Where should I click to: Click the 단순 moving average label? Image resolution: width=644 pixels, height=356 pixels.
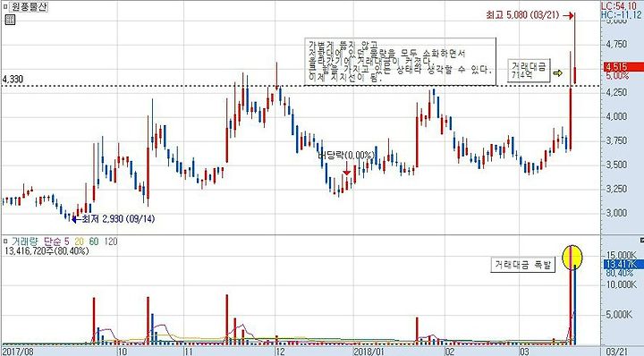[x=52, y=242]
